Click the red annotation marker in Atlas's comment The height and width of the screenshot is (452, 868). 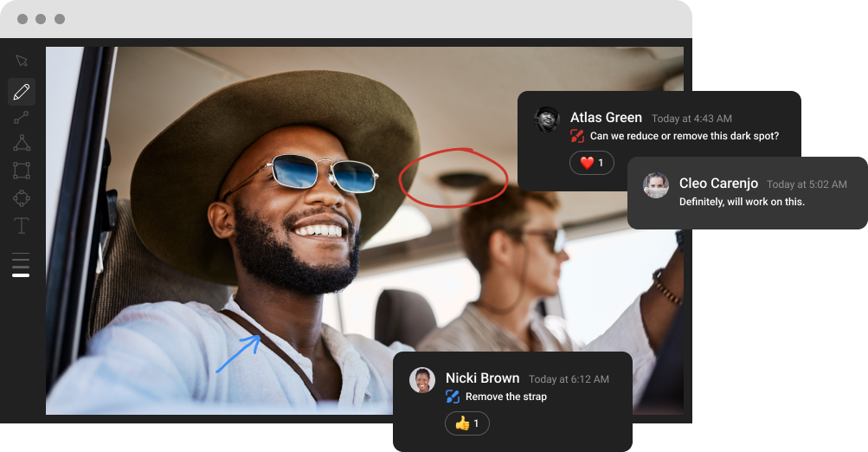tap(577, 136)
